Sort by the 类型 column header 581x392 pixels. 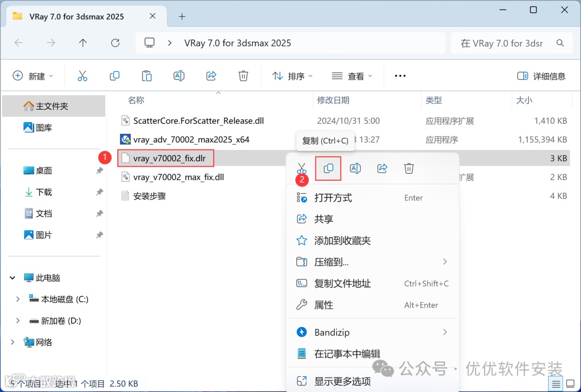click(x=434, y=100)
